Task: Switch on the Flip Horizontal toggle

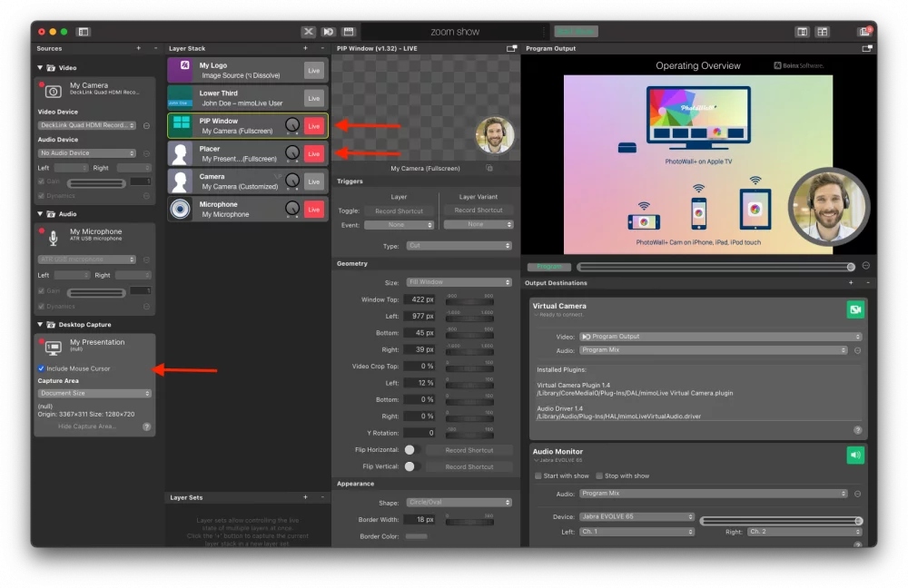Action: click(x=410, y=450)
